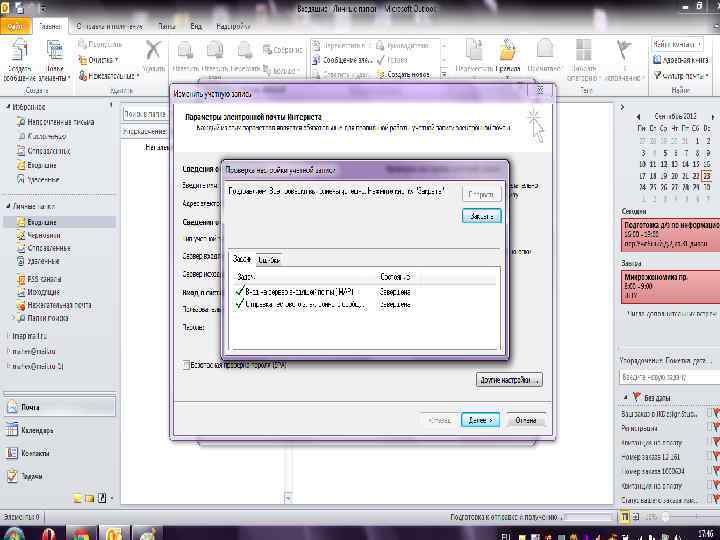720x540 pixels.
Task: Open the Junk dropdown in ribbon
Action: tap(109, 75)
